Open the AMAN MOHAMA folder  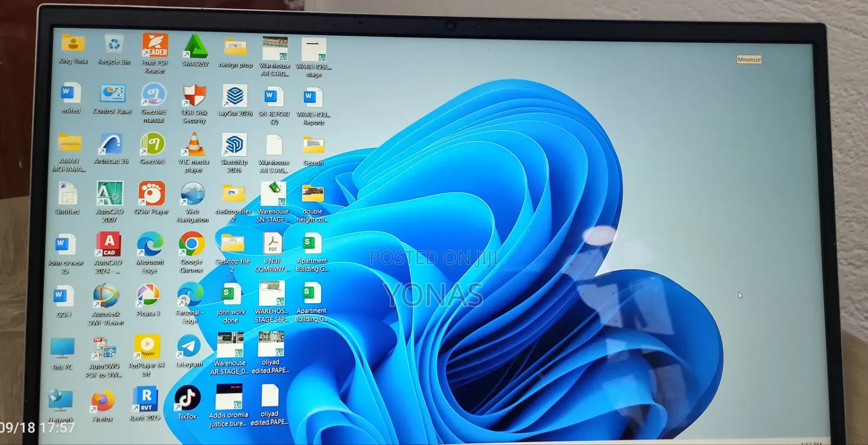(x=69, y=153)
